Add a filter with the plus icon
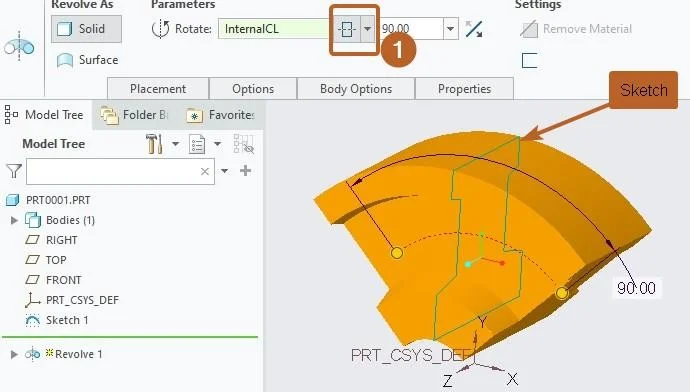The width and height of the screenshot is (690, 392). [246, 170]
